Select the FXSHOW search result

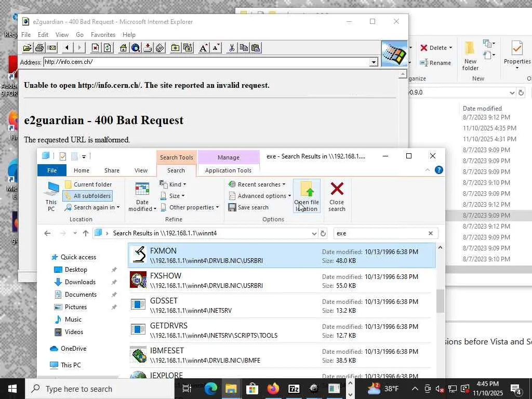pyautogui.click(x=282, y=281)
